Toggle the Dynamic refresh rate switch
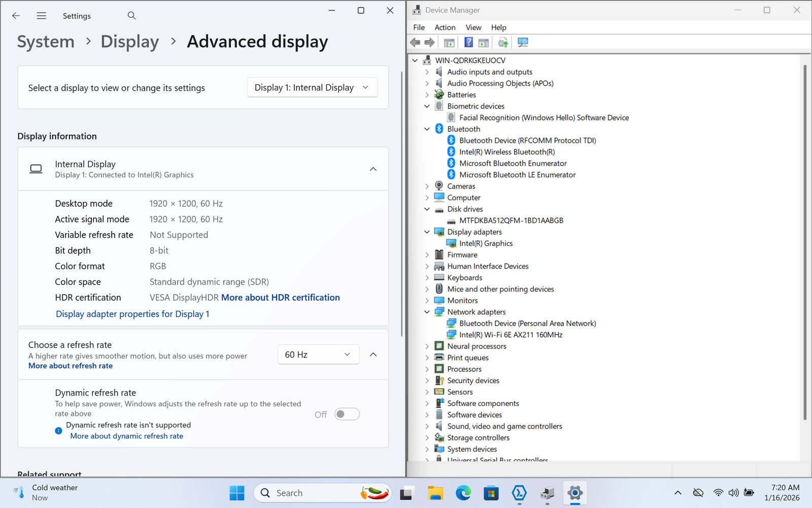The image size is (812, 508). click(x=347, y=415)
